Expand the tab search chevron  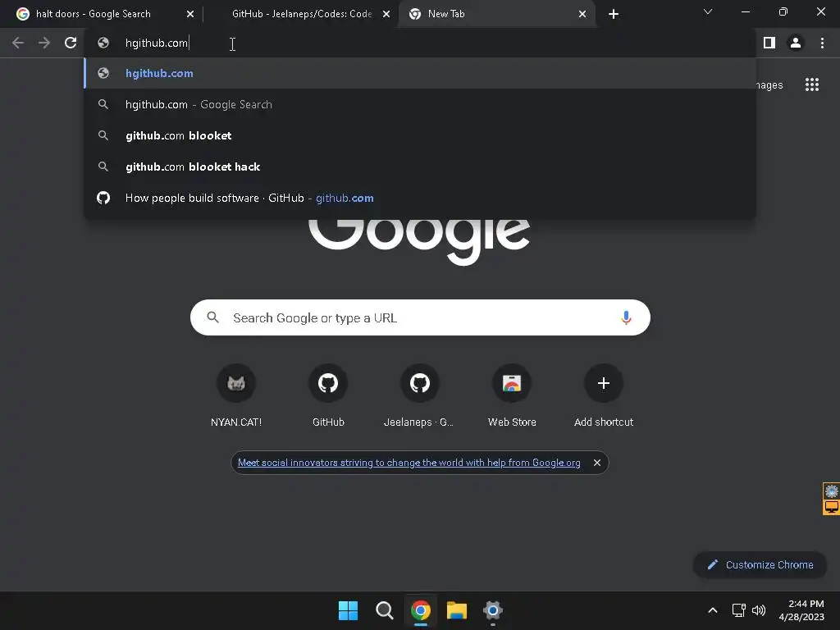pyautogui.click(x=708, y=11)
